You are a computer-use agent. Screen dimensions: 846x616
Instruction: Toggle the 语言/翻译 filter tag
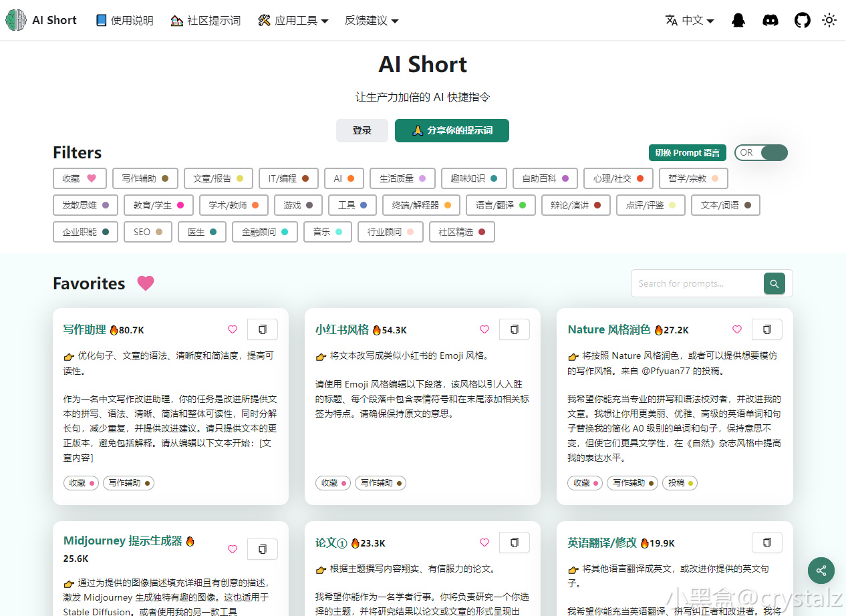pyautogui.click(x=501, y=205)
